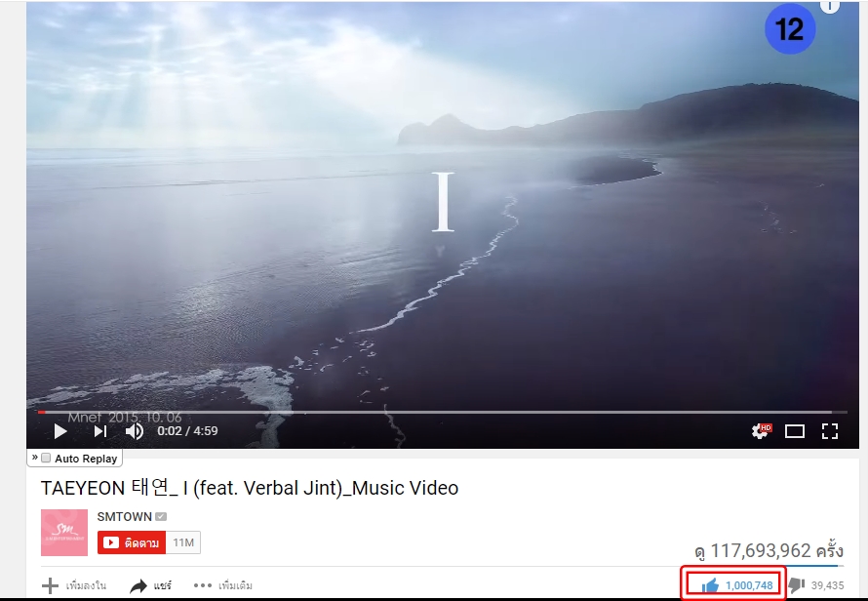The width and height of the screenshot is (868, 601).
Task: Expand the Auto Replay options chevron
Action: coord(35,457)
